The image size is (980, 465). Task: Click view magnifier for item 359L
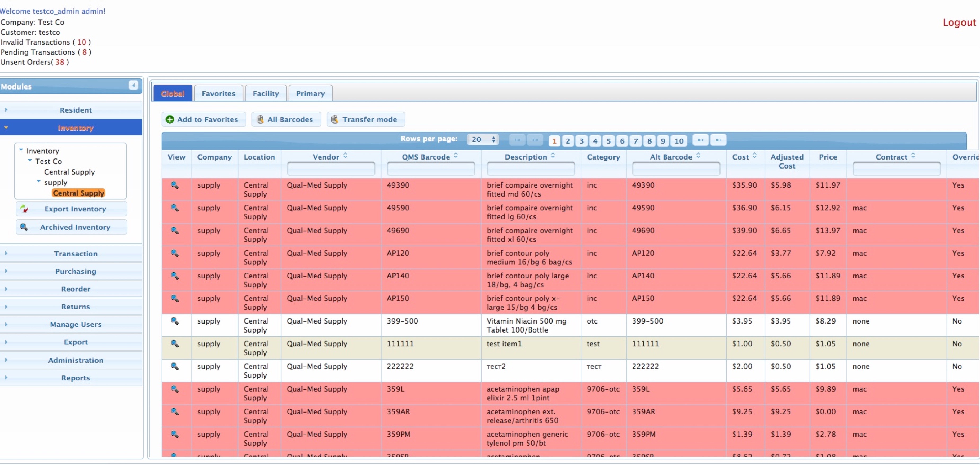coord(175,389)
